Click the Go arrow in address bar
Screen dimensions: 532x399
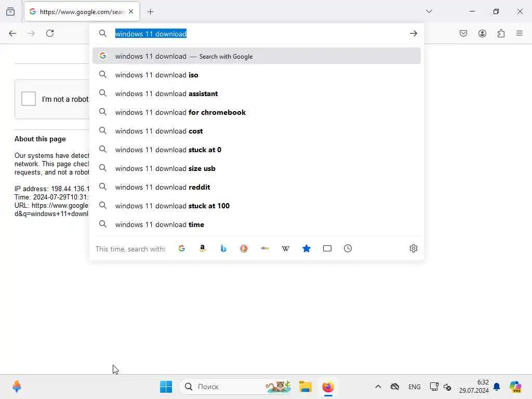coord(413,33)
